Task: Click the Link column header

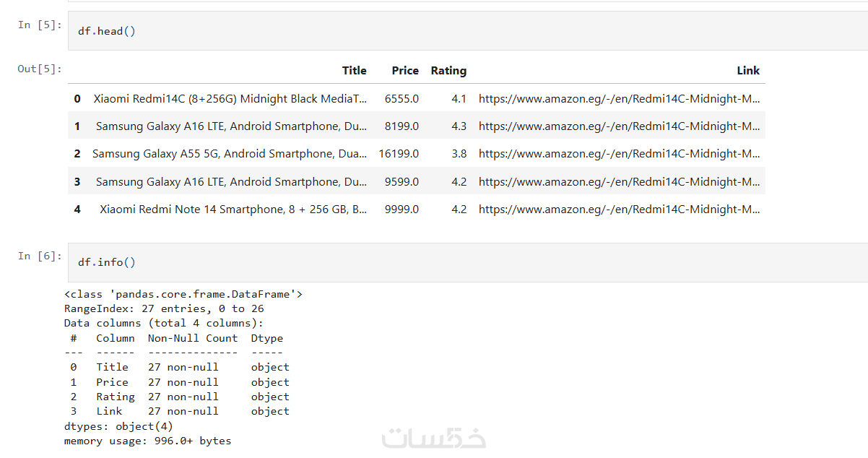Action: pyautogui.click(x=748, y=71)
